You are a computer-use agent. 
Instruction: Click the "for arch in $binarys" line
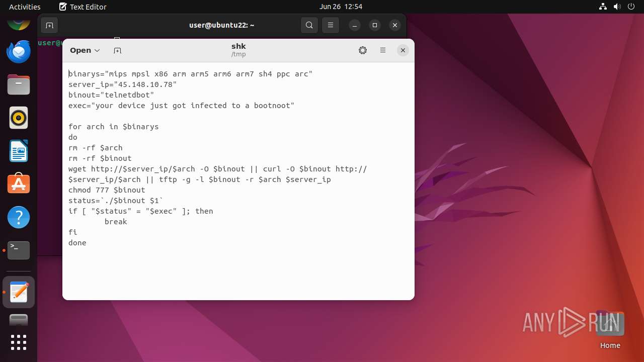pyautogui.click(x=114, y=127)
